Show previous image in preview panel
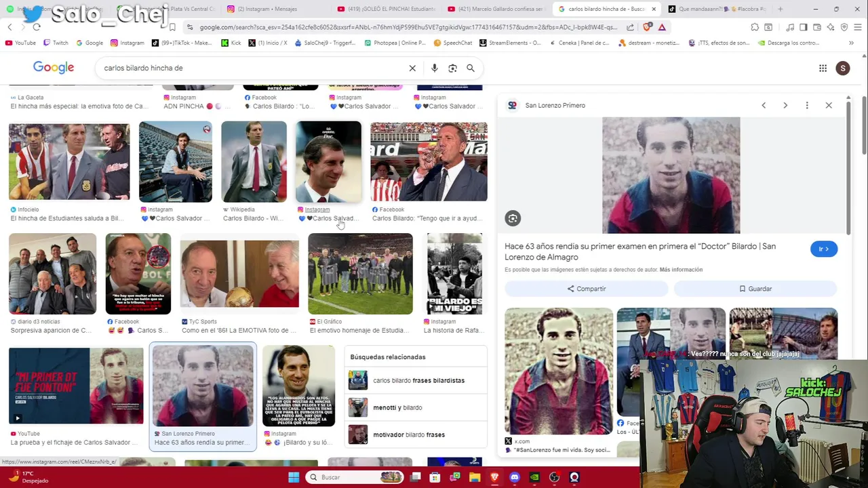Viewport: 868px width, 488px height. (764, 105)
